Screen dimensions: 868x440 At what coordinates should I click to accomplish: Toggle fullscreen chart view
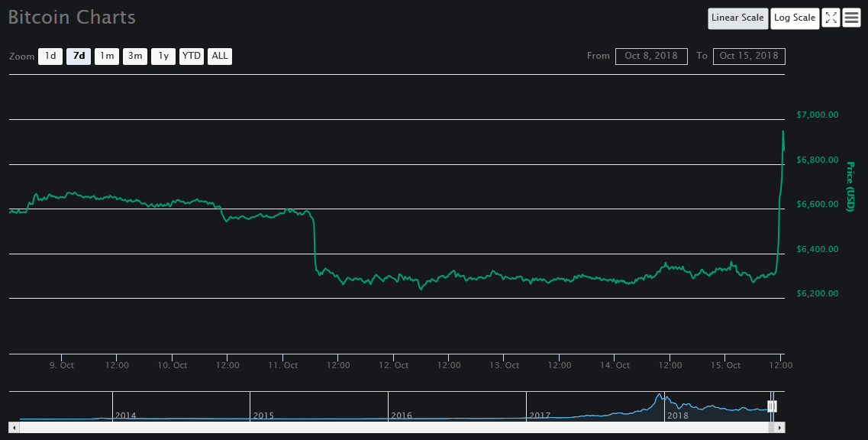point(831,18)
